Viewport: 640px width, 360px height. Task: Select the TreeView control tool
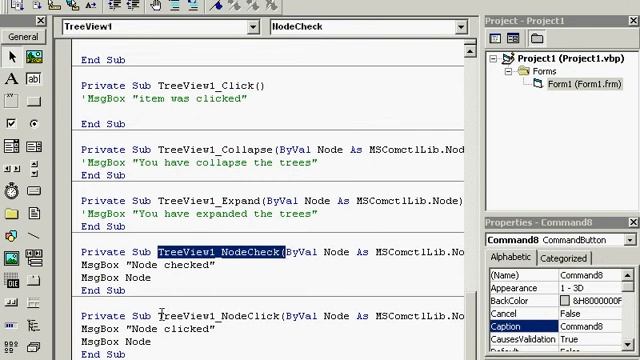[33, 325]
